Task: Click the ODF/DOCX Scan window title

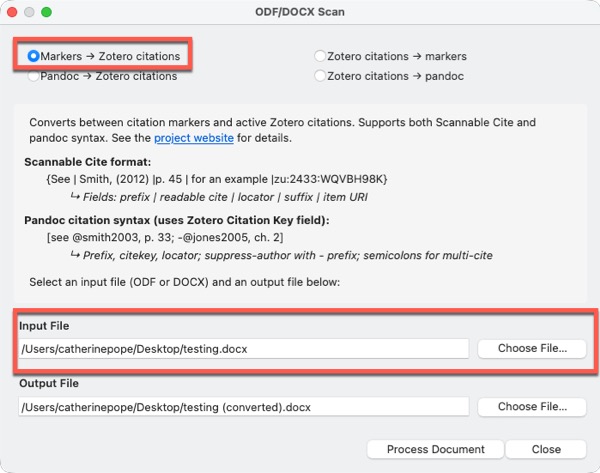Action: pyautogui.click(x=300, y=12)
